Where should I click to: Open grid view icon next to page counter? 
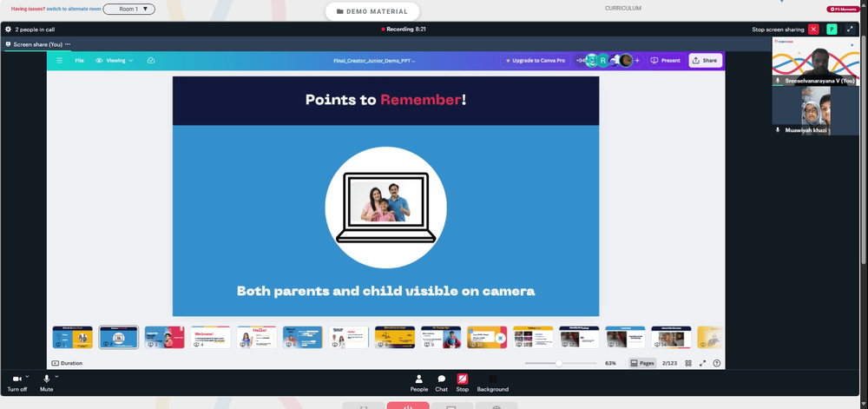688,363
